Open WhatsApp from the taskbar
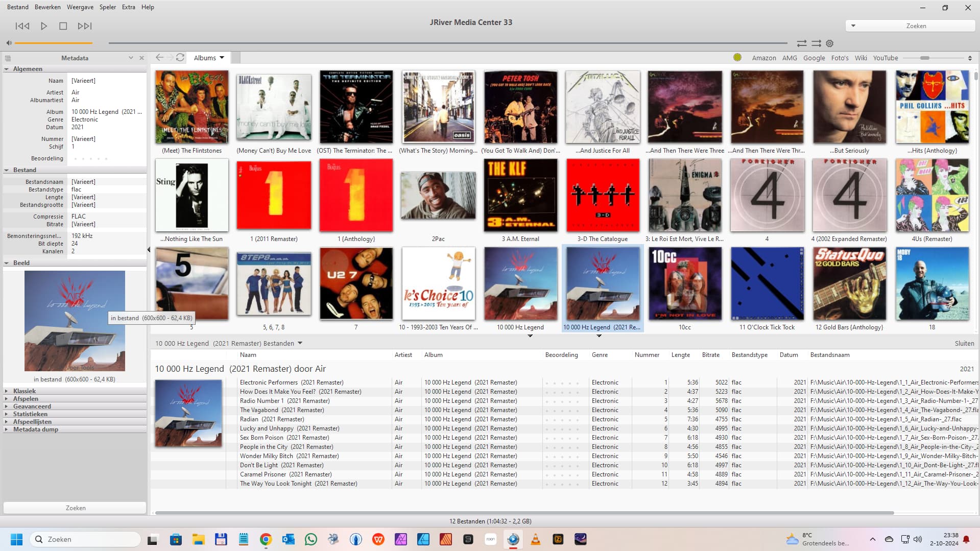 coord(310,539)
